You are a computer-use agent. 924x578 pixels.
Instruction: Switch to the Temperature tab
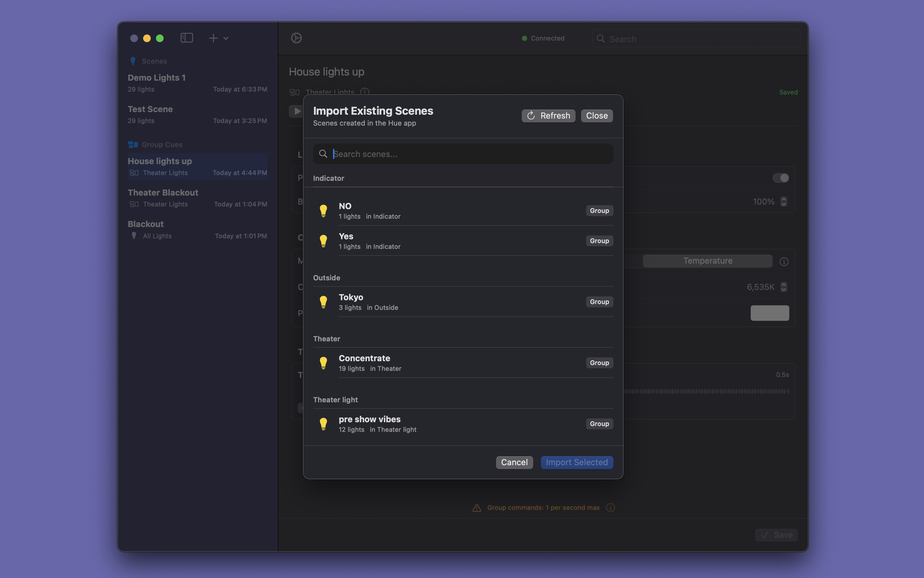coord(707,261)
